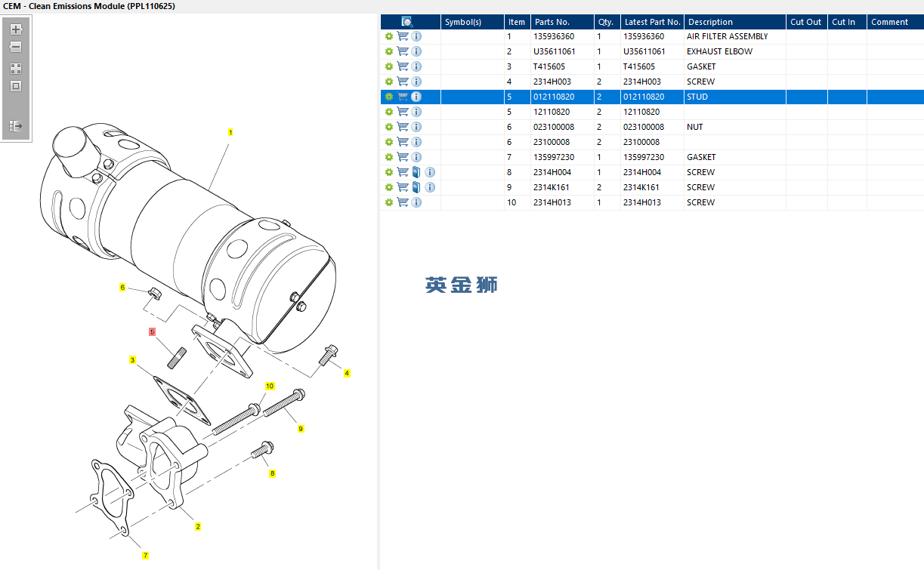Click the green gear icon for part 135936360
Viewport: 924px width, 570px height.
[x=389, y=36]
